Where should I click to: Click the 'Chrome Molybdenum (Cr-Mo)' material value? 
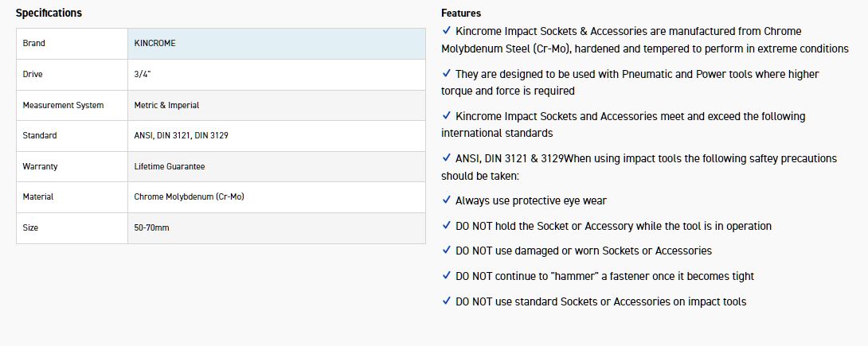click(189, 196)
